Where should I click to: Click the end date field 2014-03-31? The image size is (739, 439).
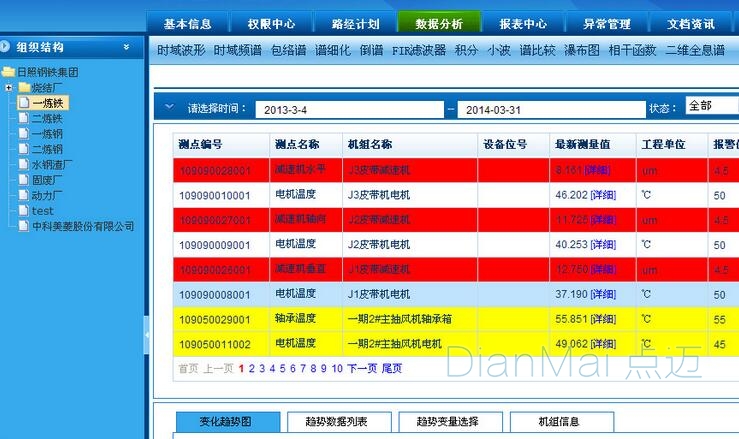(x=551, y=110)
